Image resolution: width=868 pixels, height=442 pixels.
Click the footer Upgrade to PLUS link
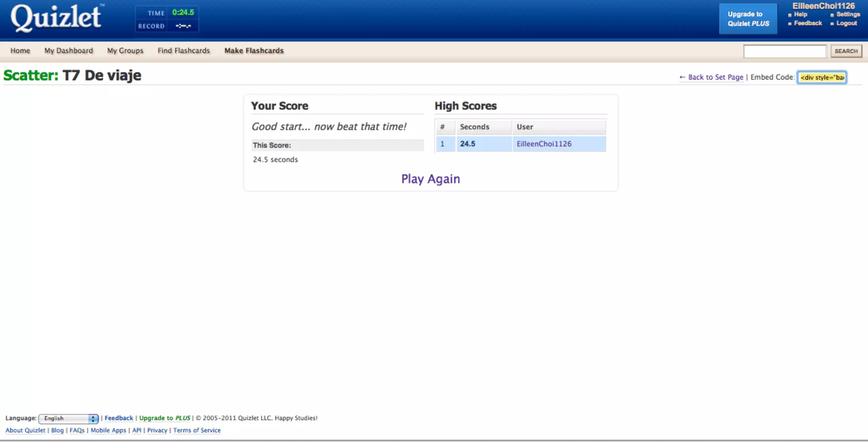(x=165, y=418)
